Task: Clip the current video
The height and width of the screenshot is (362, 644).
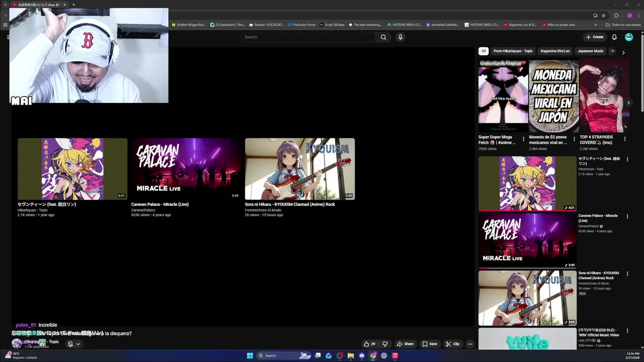Action: (453, 344)
